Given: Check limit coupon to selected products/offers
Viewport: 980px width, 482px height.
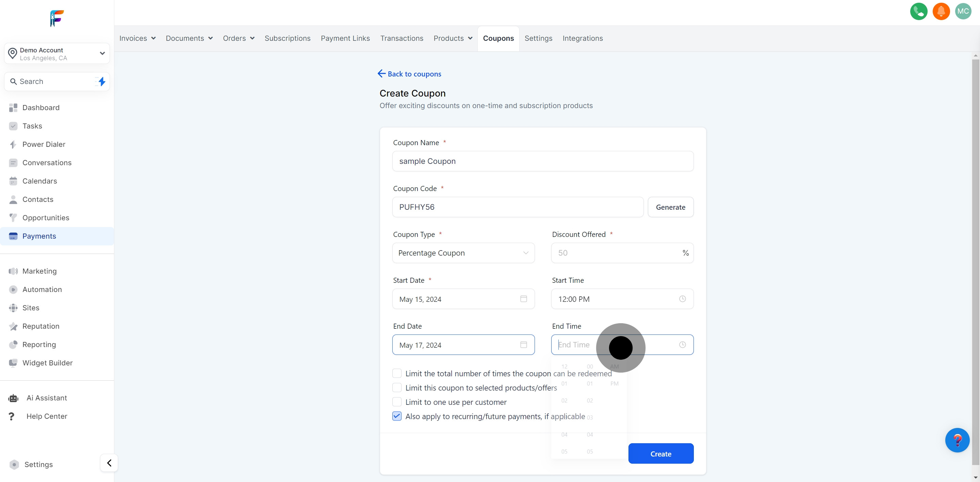Looking at the screenshot, I should [x=397, y=388].
